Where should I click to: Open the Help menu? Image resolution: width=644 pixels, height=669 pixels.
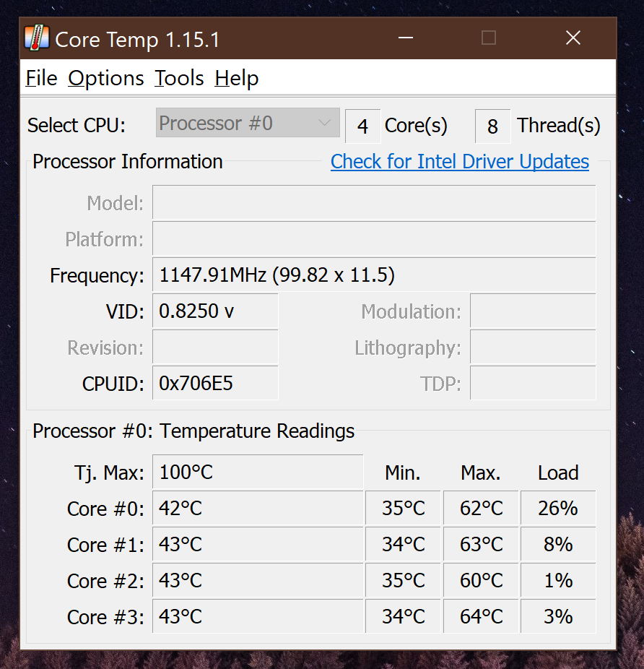[x=237, y=79]
